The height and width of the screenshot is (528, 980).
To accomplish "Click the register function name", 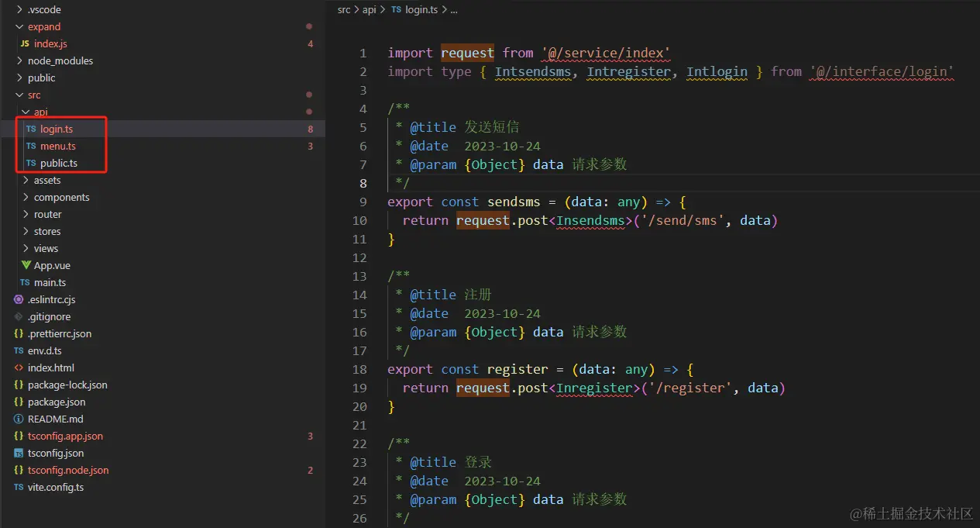I will 518,370.
